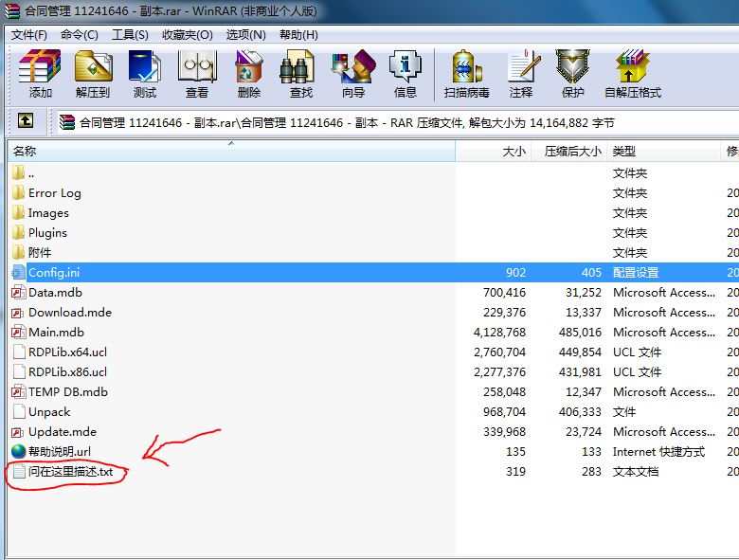This screenshot has width=739, height=560.
Task: Click the Plugins folder icon
Action: tap(18, 232)
